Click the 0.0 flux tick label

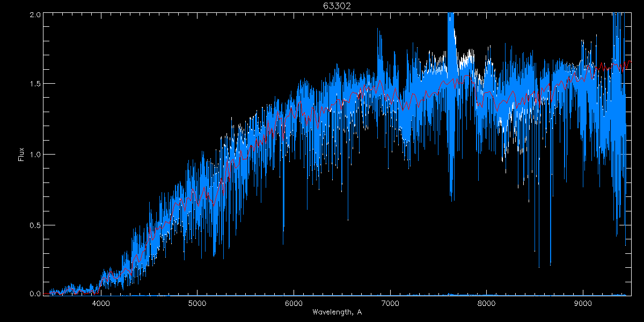(35, 294)
